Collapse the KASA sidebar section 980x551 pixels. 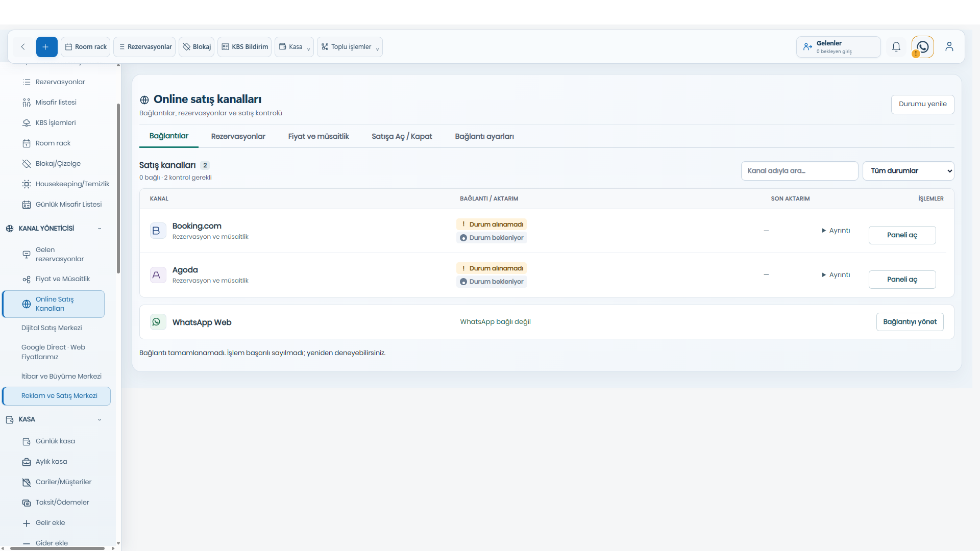(100, 420)
